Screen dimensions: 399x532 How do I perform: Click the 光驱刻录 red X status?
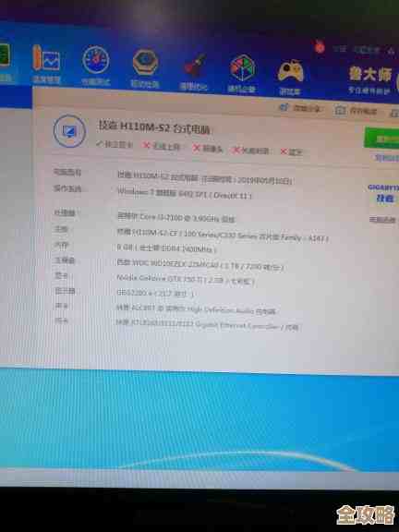(x=250, y=151)
